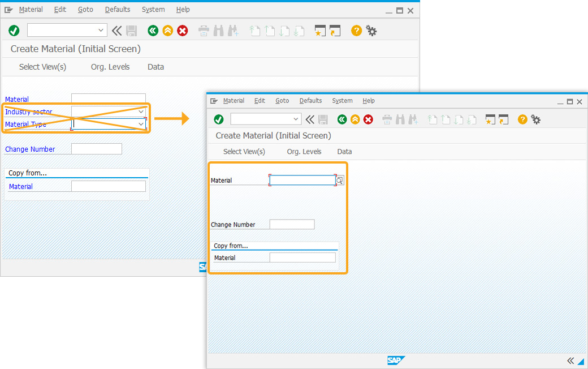Open the Help question mark in back window
The height and width of the screenshot is (369, 588).
click(x=356, y=31)
